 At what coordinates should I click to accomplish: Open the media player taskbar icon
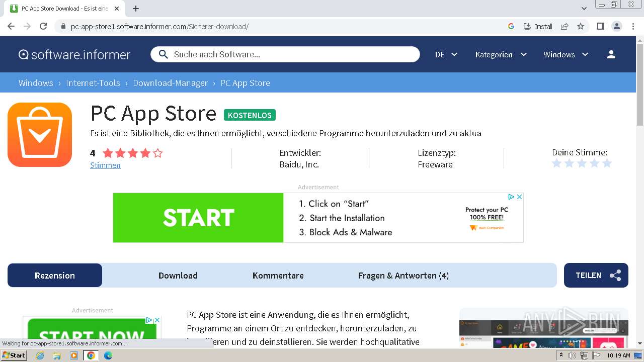tap(74, 355)
